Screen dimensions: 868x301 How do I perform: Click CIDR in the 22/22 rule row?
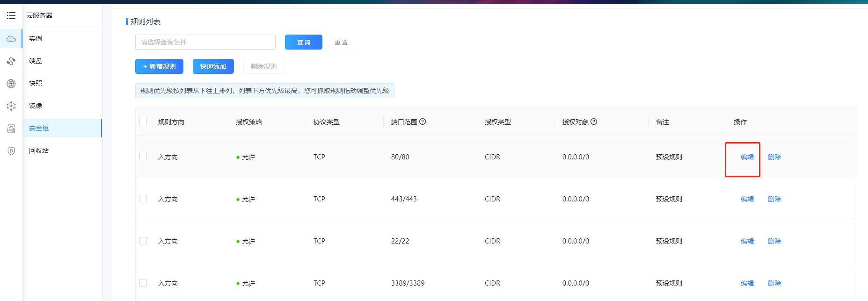coord(492,241)
